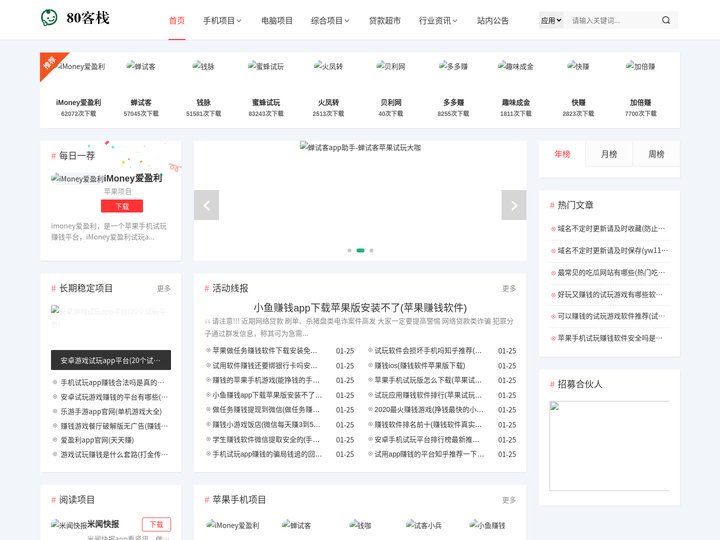This screenshot has width=720, height=540.
Task: Open 站内公告 navigation item
Action: click(x=493, y=21)
